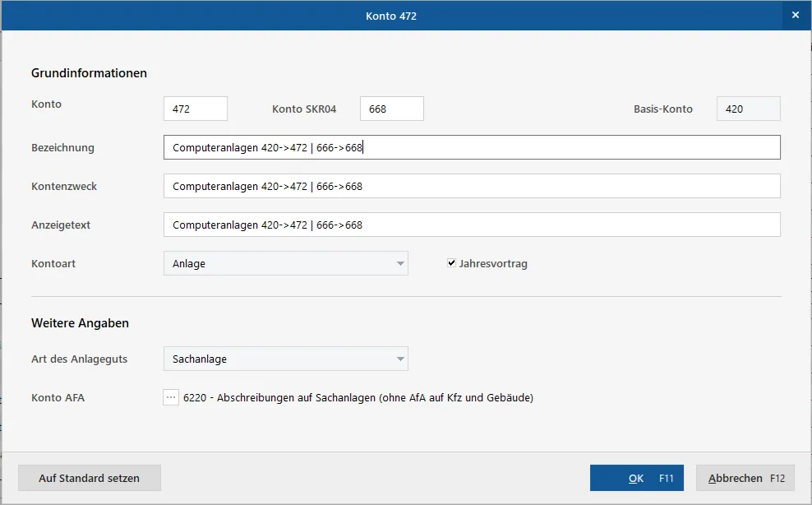Select the Weitere Angaben section heading
Viewport: 812px width, 505px height.
pyautogui.click(x=81, y=323)
